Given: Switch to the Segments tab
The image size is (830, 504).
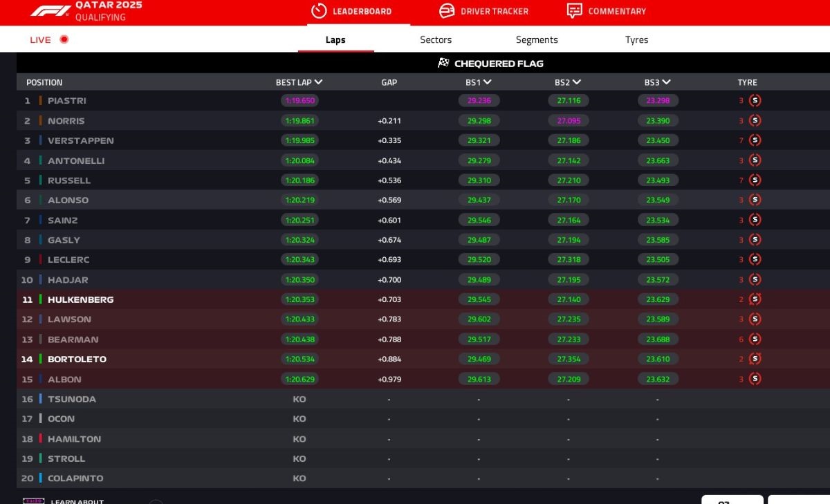Looking at the screenshot, I should pos(537,40).
